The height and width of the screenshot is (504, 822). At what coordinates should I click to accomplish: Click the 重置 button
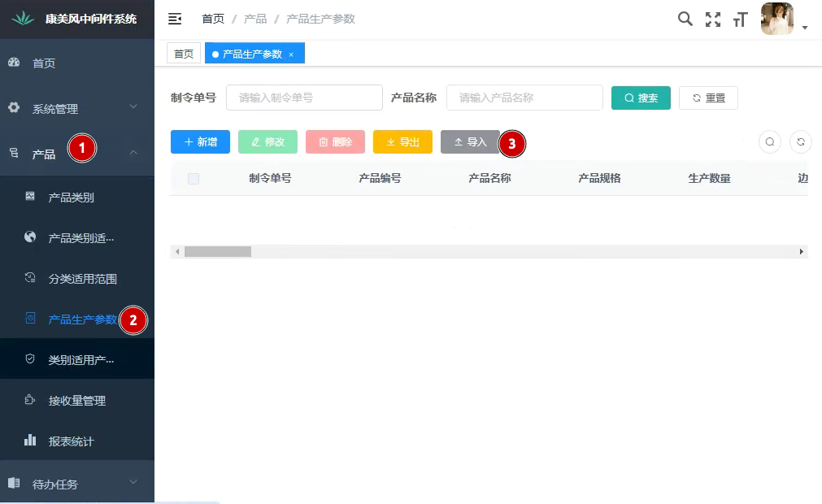pos(708,98)
